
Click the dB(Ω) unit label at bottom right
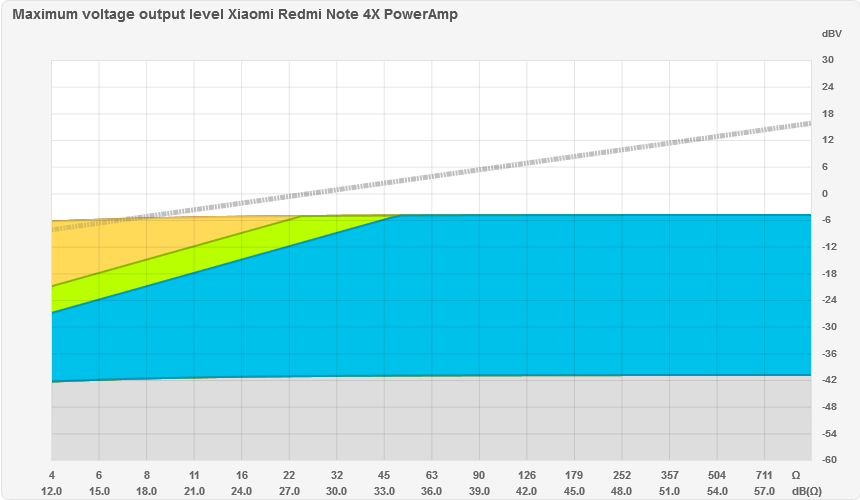[x=807, y=491]
